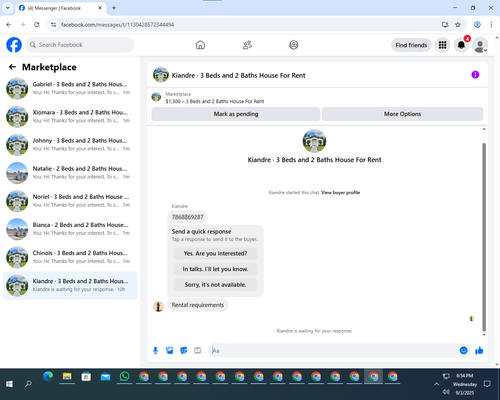Open the Groups icon in top navigation
Image resolution: width=500 pixels, height=400 pixels.
294,45
